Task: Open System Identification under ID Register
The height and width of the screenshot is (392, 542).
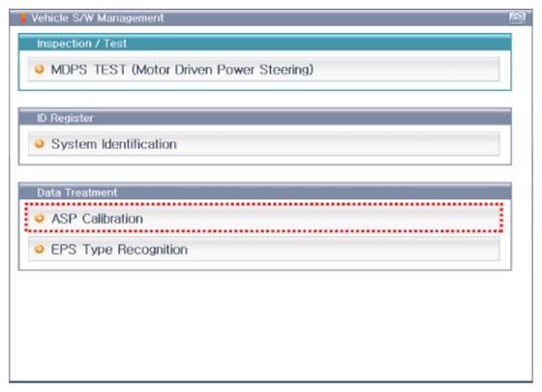Action: point(263,144)
